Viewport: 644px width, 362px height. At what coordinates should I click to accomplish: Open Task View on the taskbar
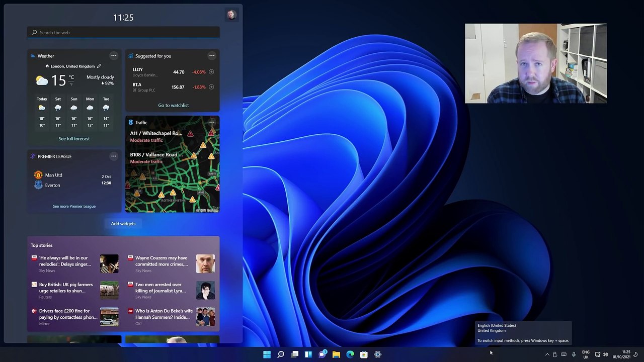295,354
